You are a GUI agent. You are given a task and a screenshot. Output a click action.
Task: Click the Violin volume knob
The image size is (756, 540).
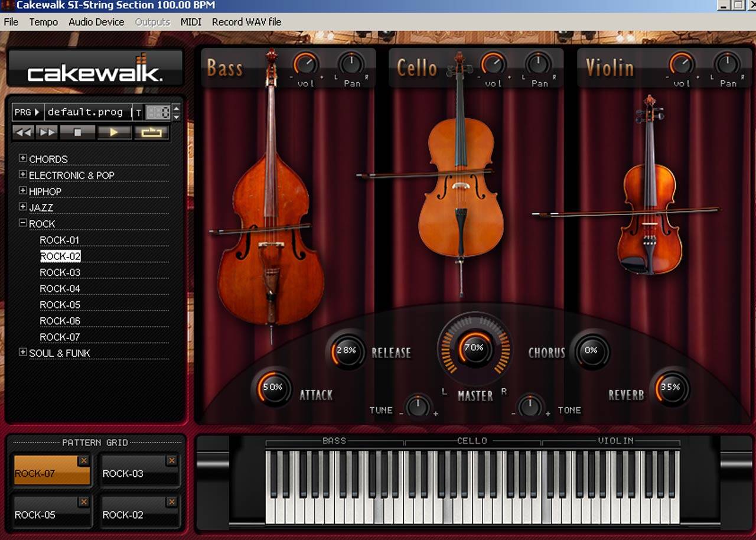[682, 63]
